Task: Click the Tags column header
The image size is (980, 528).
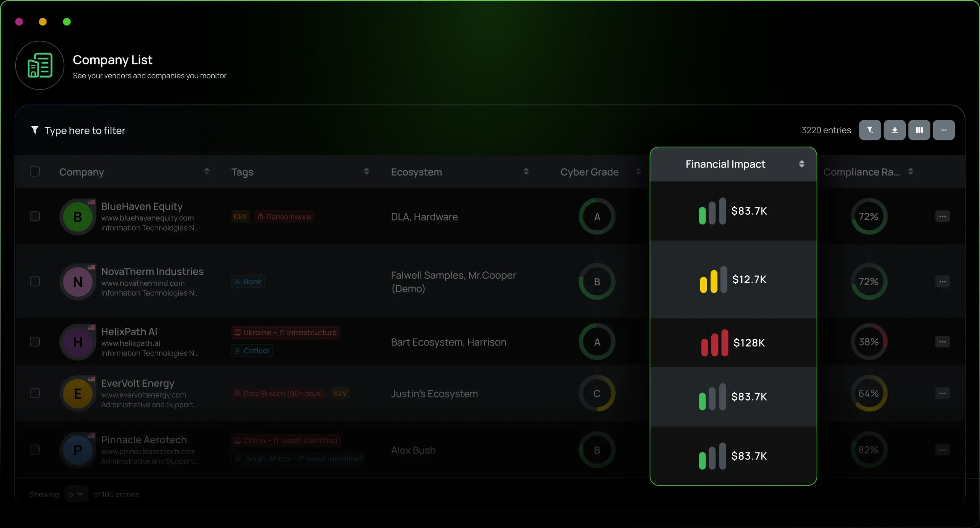Action: (242, 172)
